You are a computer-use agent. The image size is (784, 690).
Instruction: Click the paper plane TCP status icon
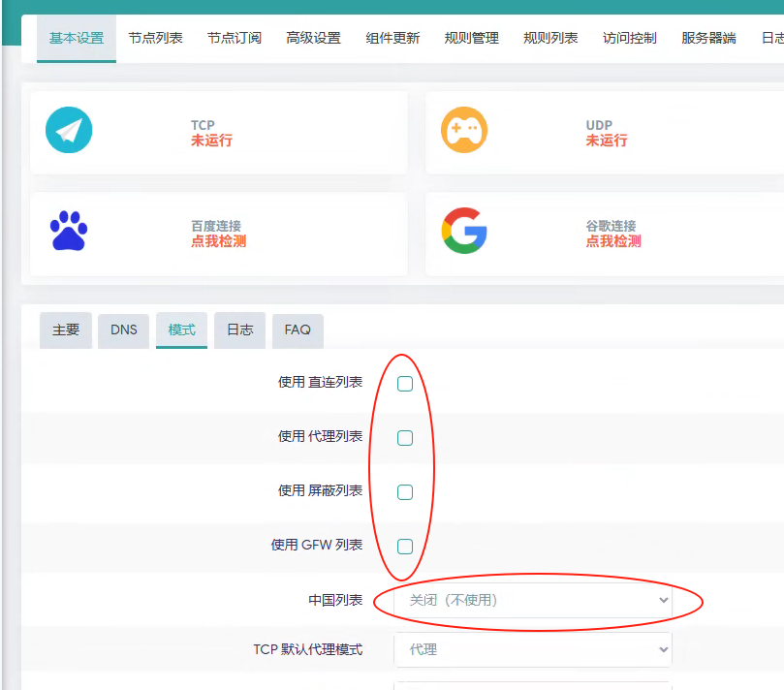69,131
